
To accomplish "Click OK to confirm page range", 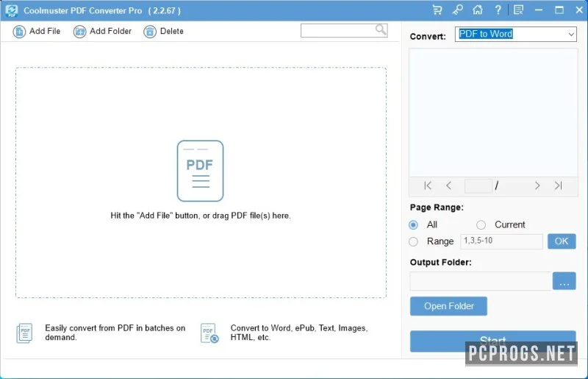I will (562, 241).
